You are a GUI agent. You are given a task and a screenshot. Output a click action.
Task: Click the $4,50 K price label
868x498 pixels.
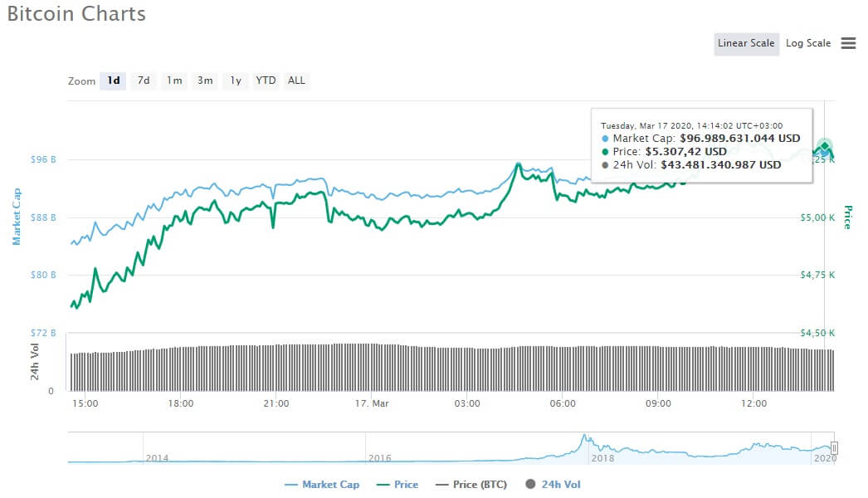click(x=817, y=333)
